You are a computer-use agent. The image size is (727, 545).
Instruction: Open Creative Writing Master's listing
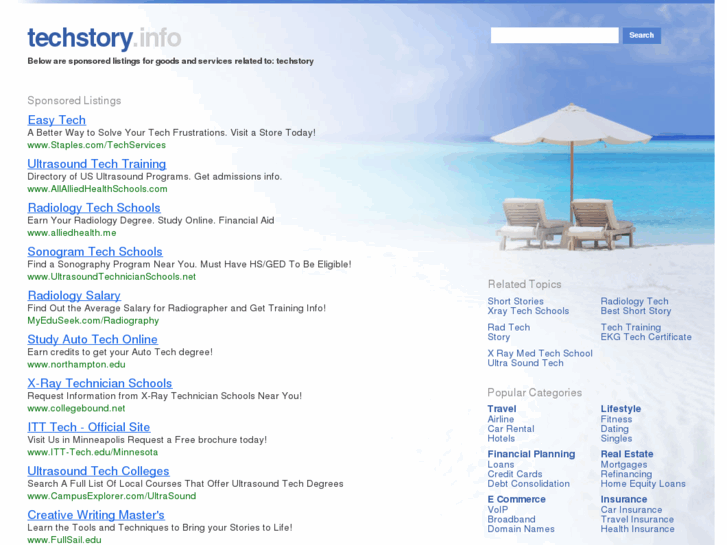(x=96, y=515)
